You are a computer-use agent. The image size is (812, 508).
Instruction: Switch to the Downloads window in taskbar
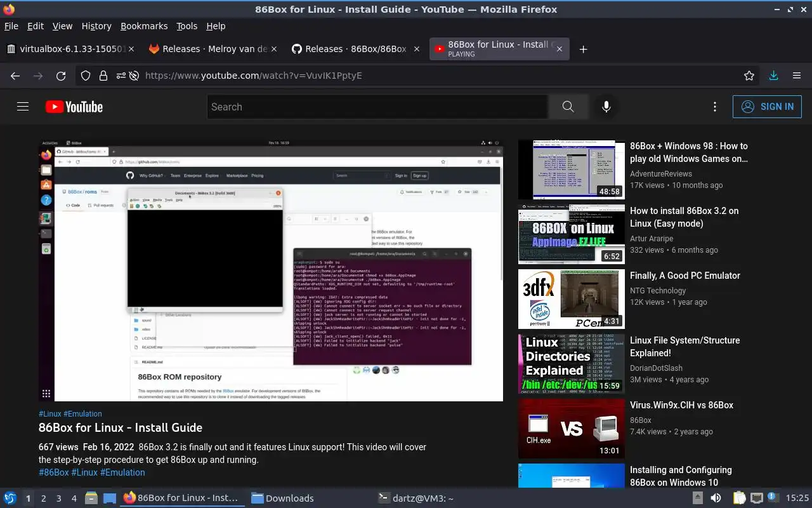(x=283, y=498)
